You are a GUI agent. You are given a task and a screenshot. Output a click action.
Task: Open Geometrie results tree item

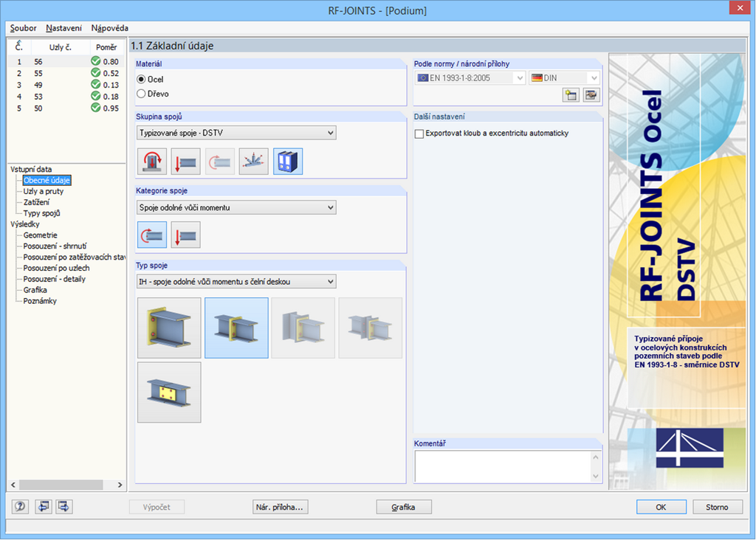[40, 235]
